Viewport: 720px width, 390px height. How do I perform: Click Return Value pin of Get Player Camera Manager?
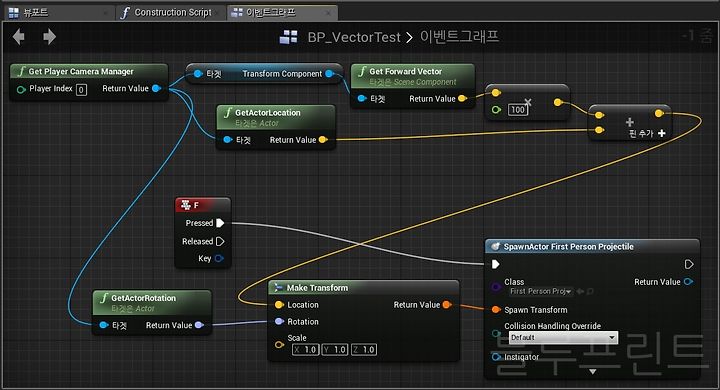(x=156, y=88)
